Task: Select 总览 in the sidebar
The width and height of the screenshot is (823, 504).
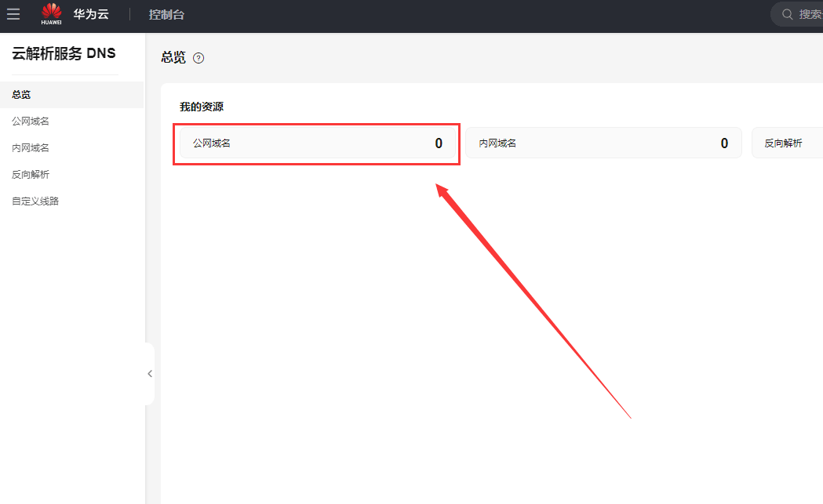Action: click(22, 95)
